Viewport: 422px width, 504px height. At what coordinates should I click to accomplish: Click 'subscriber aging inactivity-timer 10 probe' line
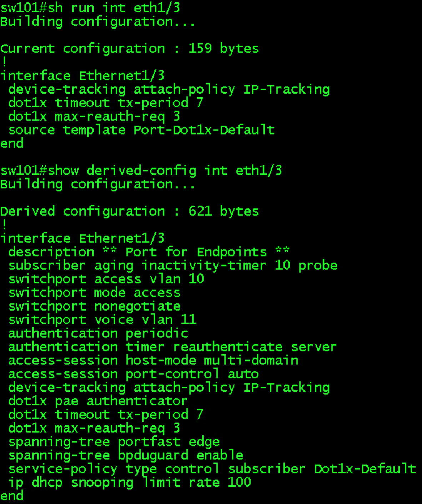(x=173, y=266)
